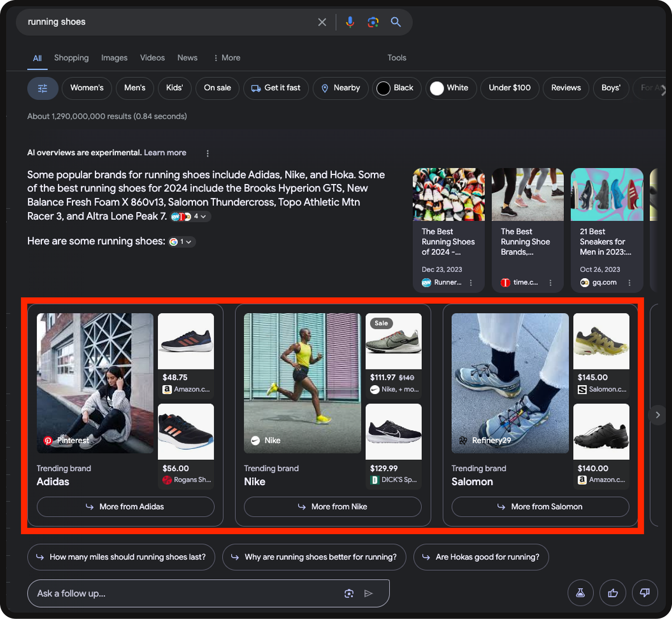
Task: Click the Learn more link for AI overviews
Action: click(x=165, y=153)
